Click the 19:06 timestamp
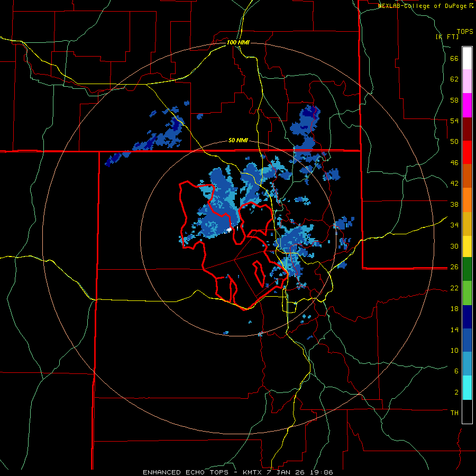476x476 pixels. click(x=321, y=472)
